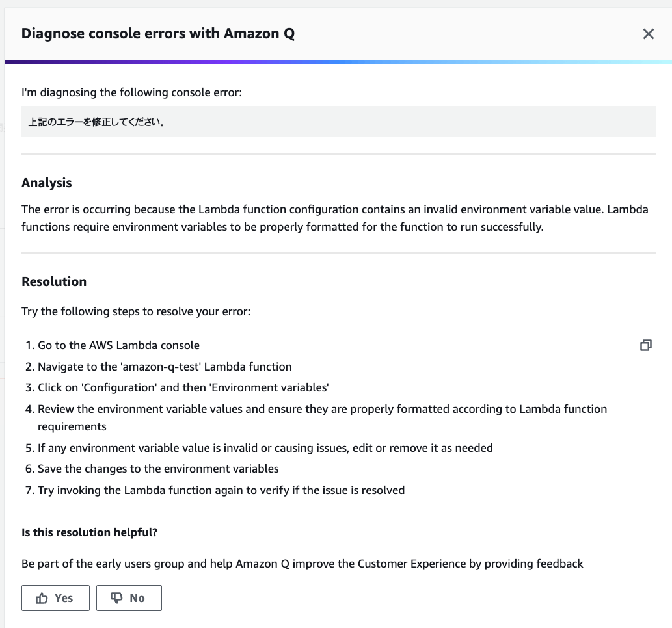Copy the resolution steps to clipboard

pyautogui.click(x=645, y=345)
